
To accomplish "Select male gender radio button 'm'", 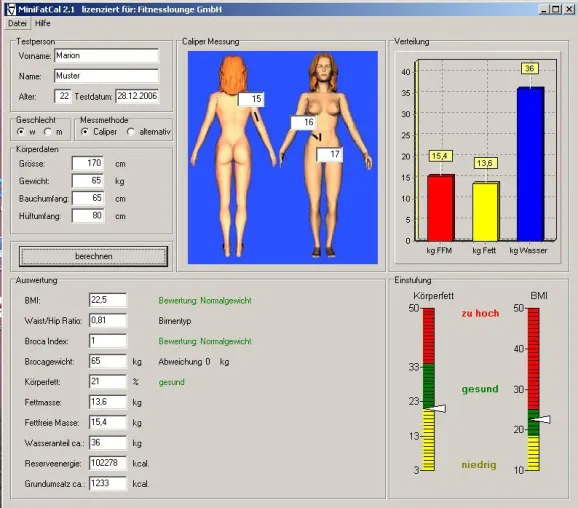I will click(48, 132).
